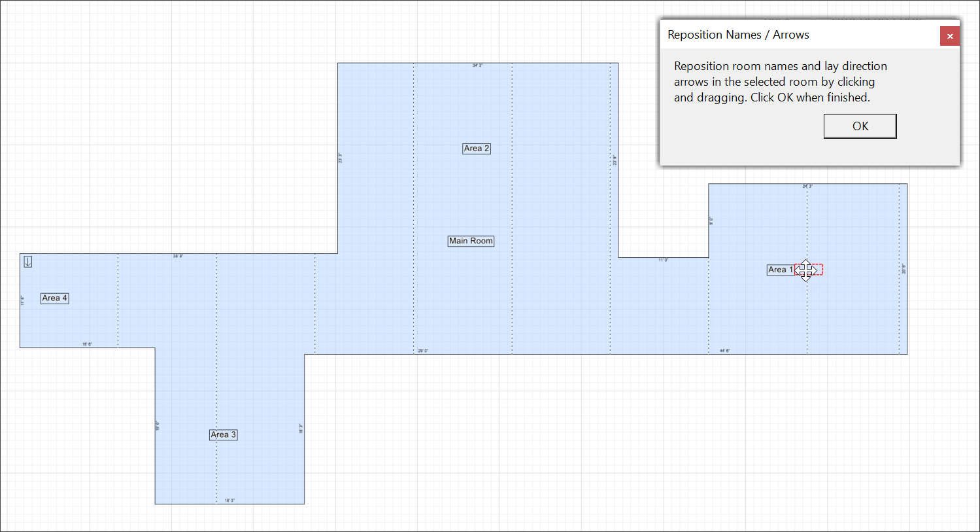
Task: Click OK to finish repositioning
Action: 860,126
